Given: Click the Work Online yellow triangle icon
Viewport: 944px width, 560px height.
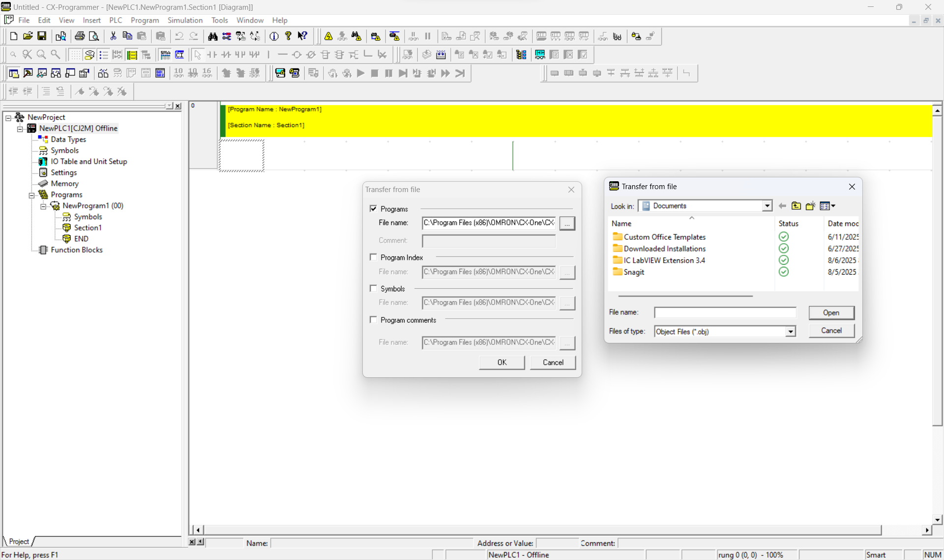Looking at the screenshot, I should click(328, 36).
